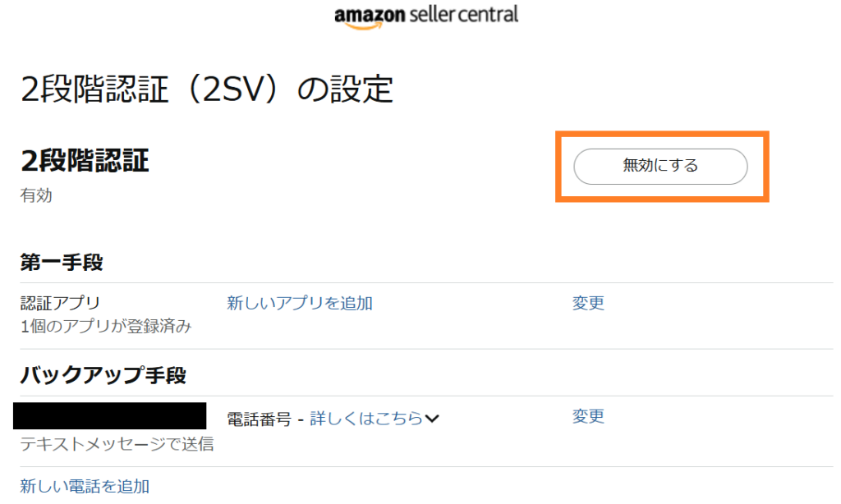
Task: Select the 認証アプリ label
Action: (x=60, y=303)
